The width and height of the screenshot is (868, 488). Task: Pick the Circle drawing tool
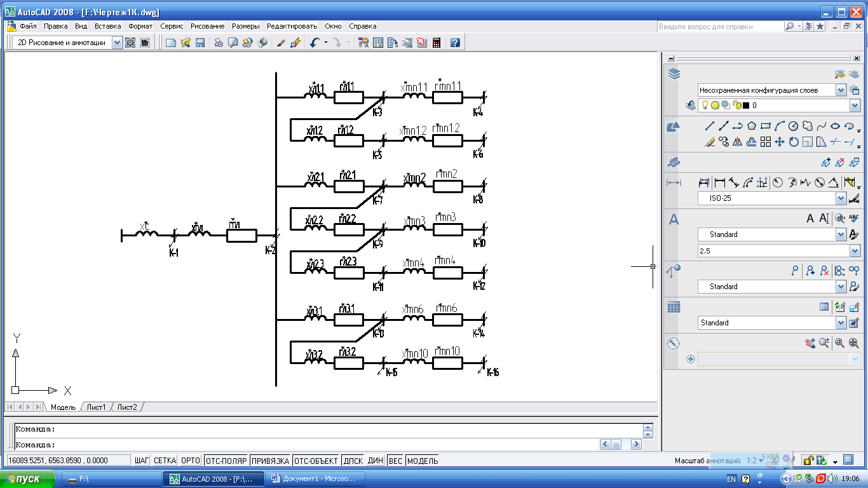[793, 126]
